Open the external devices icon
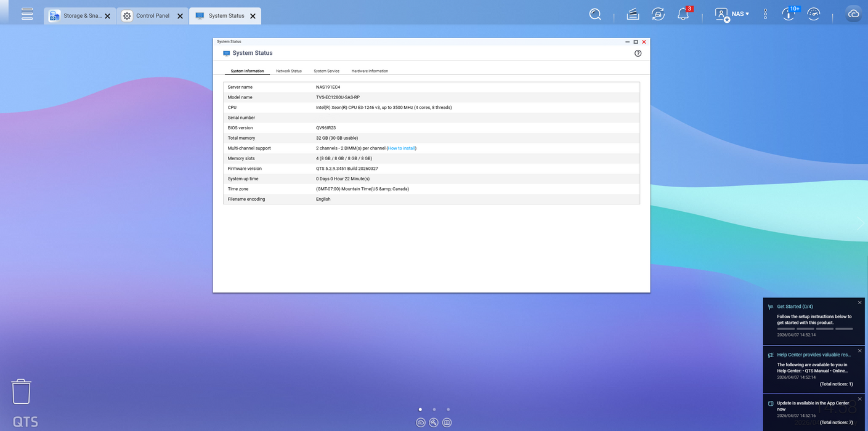868x431 pixels. coord(658,14)
